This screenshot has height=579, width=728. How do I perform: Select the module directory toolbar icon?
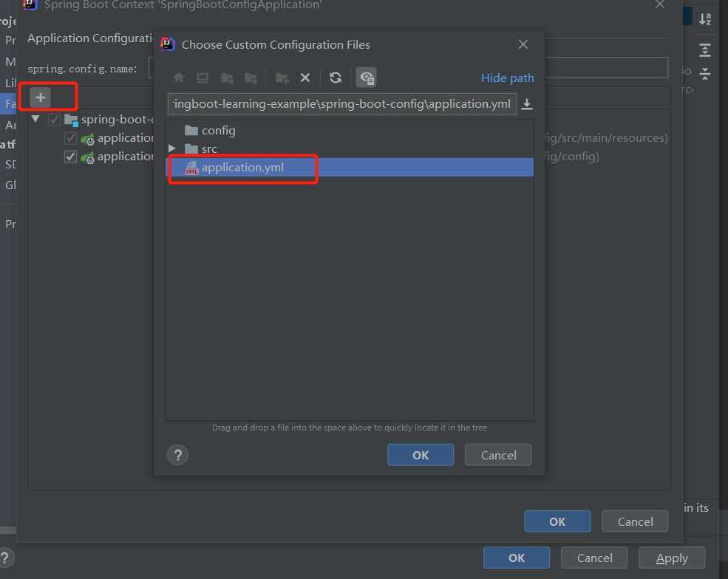(251, 78)
